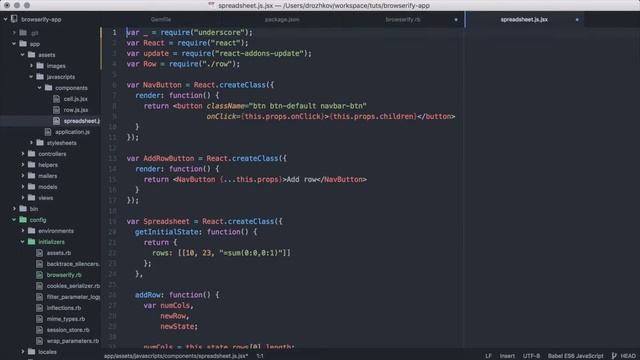Click the application.js file icon

point(48,132)
